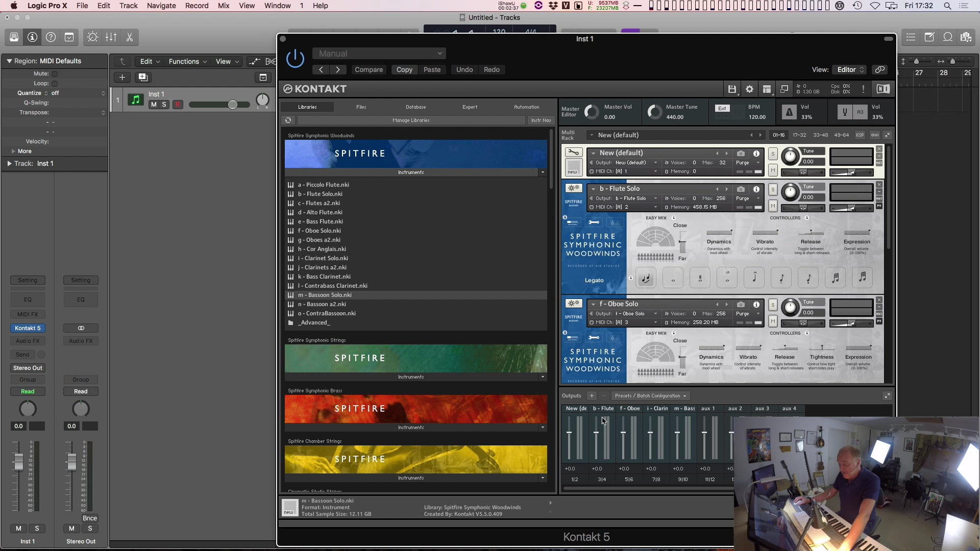Viewport: 980px width, 551px height.
Task: Switch to the Automation tab in Kontakt browser
Action: click(x=526, y=107)
